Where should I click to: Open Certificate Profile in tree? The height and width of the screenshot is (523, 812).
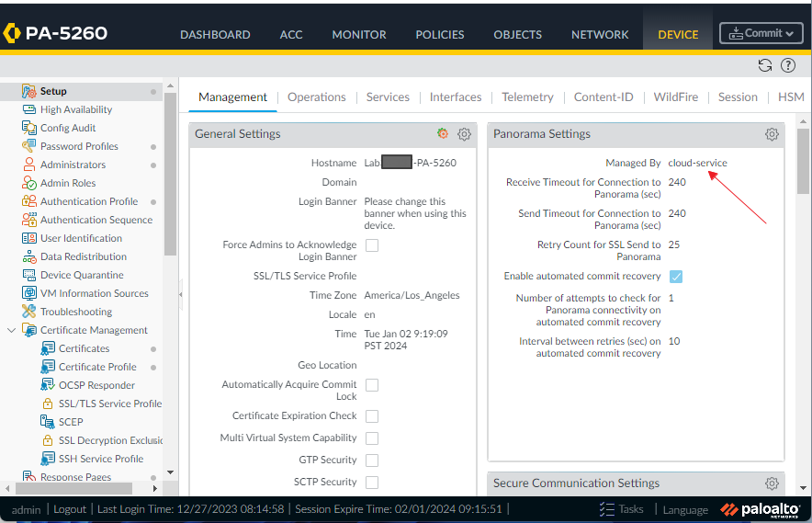click(x=97, y=367)
